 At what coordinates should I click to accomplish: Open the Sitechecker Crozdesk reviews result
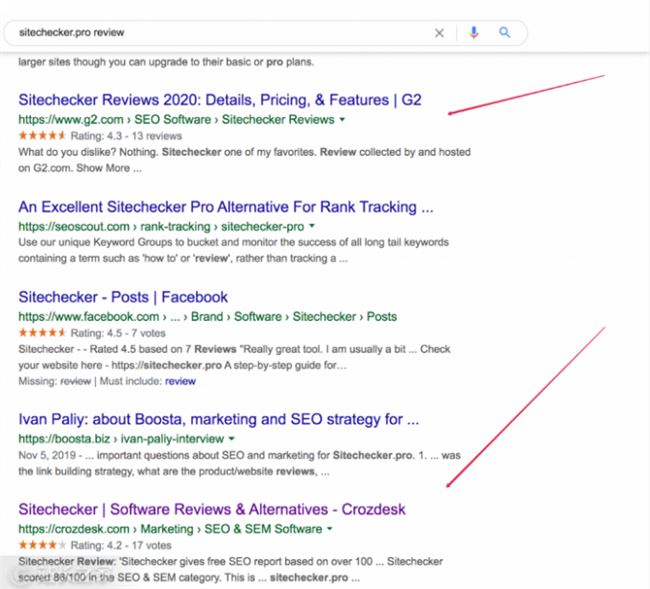pos(212,509)
